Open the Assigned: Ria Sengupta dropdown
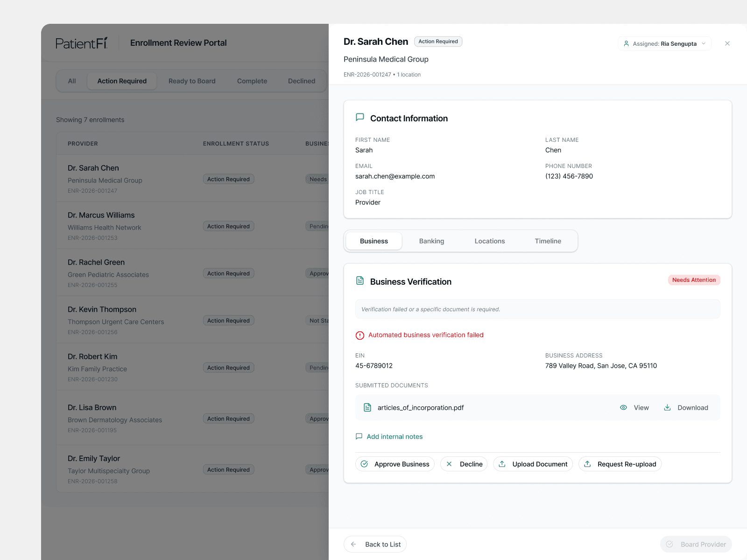Viewport: 747px width, 560px height. pyautogui.click(x=664, y=43)
